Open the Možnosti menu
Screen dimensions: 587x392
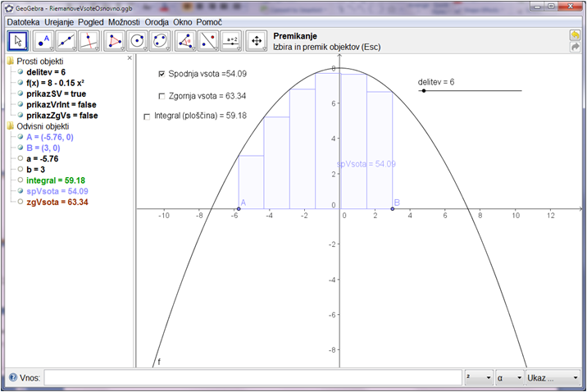point(124,22)
